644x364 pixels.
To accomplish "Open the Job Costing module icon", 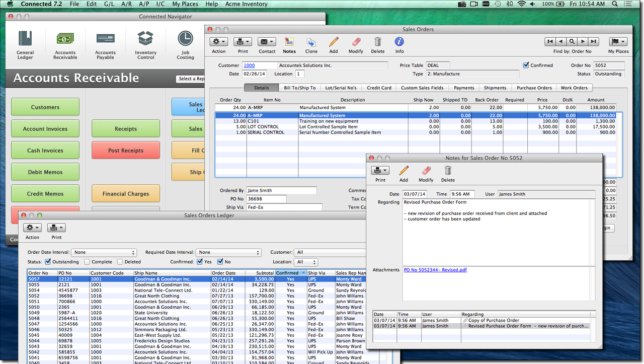I will pyautogui.click(x=185, y=45).
